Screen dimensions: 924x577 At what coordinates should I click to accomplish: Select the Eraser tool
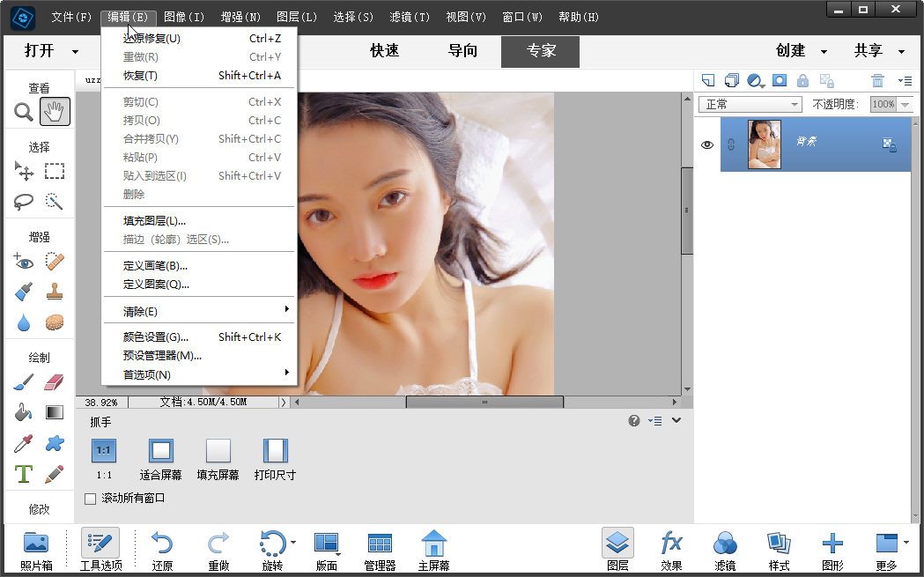[54, 381]
